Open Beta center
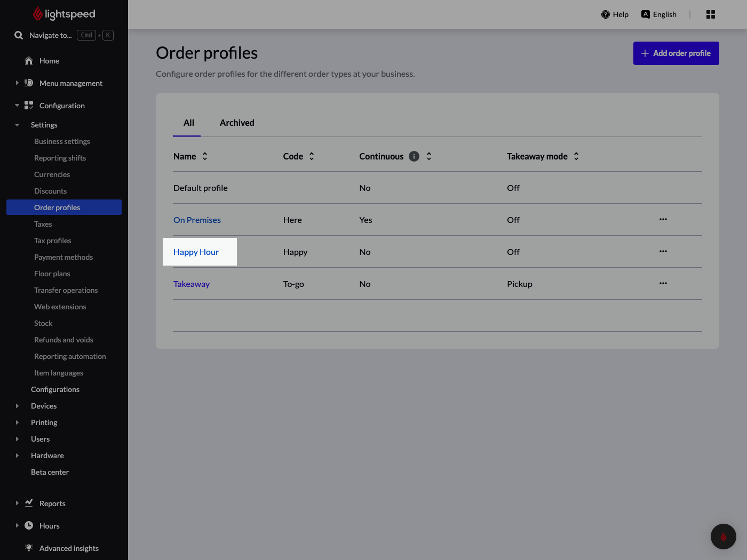 [x=50, y=472]
